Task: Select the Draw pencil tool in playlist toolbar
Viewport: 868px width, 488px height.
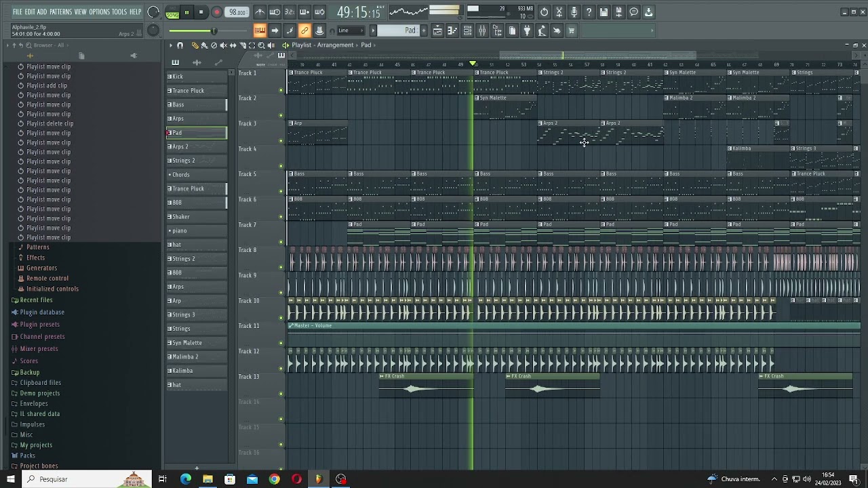Action: point(195,45)
